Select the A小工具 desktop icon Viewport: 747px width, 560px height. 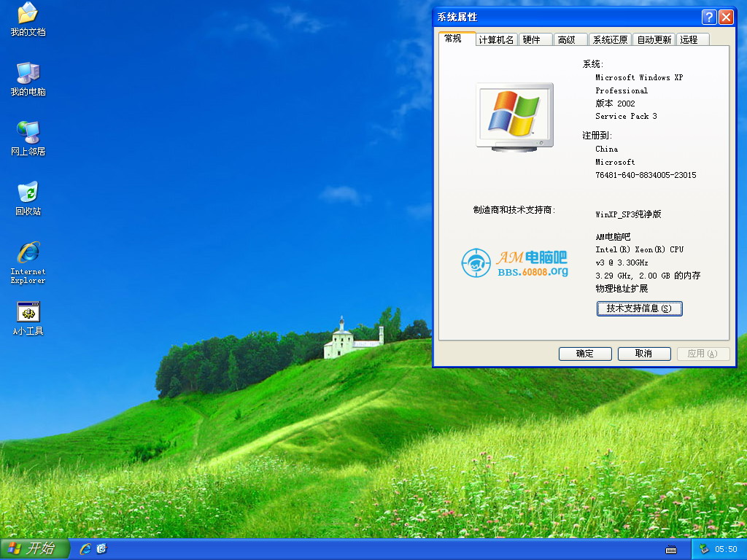tap(28, 318)
